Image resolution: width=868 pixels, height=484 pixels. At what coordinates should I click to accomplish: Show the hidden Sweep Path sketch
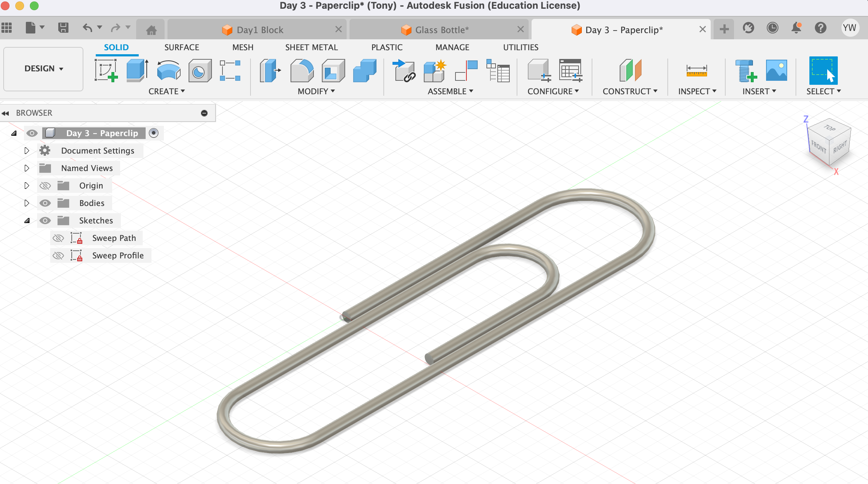point(58,238)
